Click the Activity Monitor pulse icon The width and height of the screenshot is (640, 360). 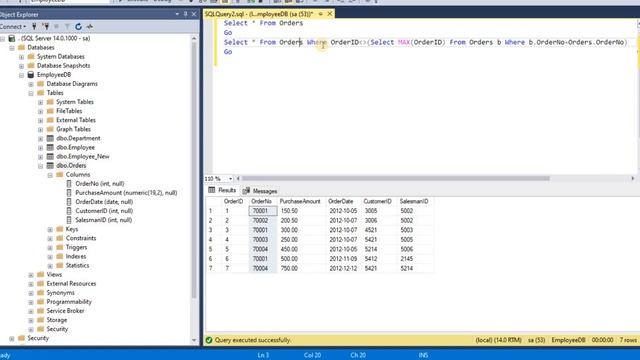90,27
